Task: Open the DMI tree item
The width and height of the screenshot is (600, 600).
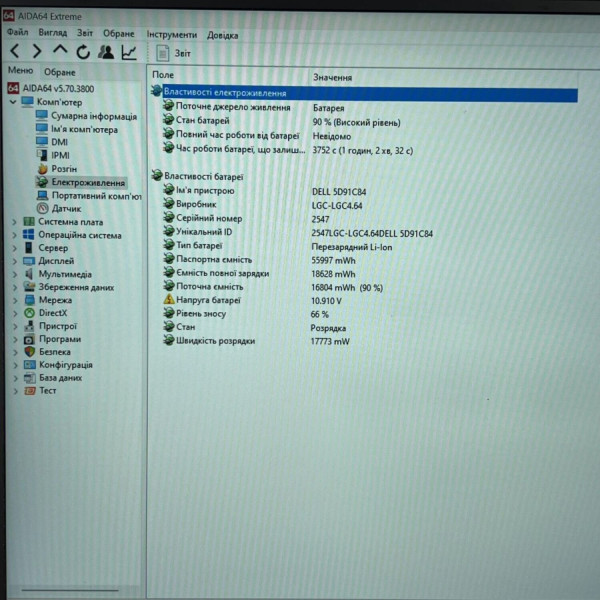Action: [52, 142]
